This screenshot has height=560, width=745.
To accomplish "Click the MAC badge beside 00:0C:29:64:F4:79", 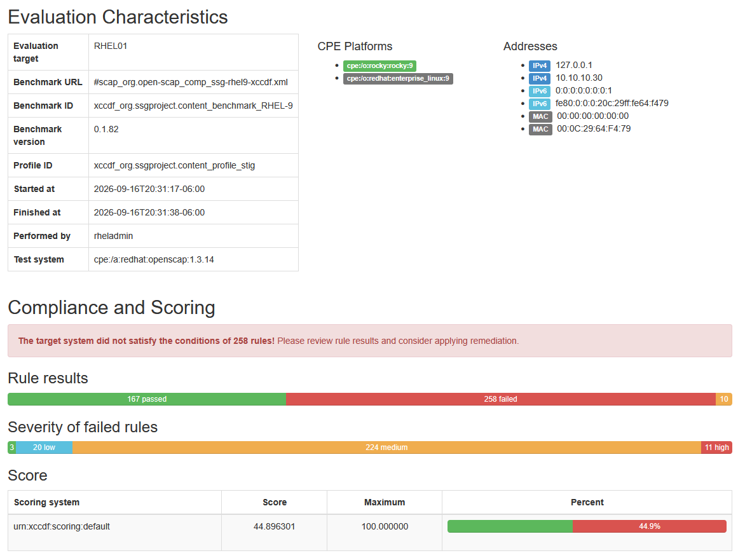I will click(x=540, y=129).
